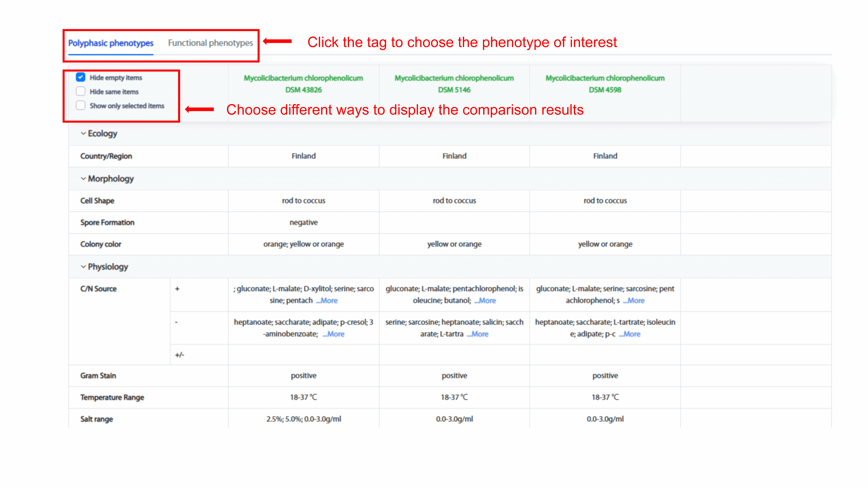Screen dimensions: 868x488
Task: Open the Functional phenotypes tab
Action: pos(210,43)
